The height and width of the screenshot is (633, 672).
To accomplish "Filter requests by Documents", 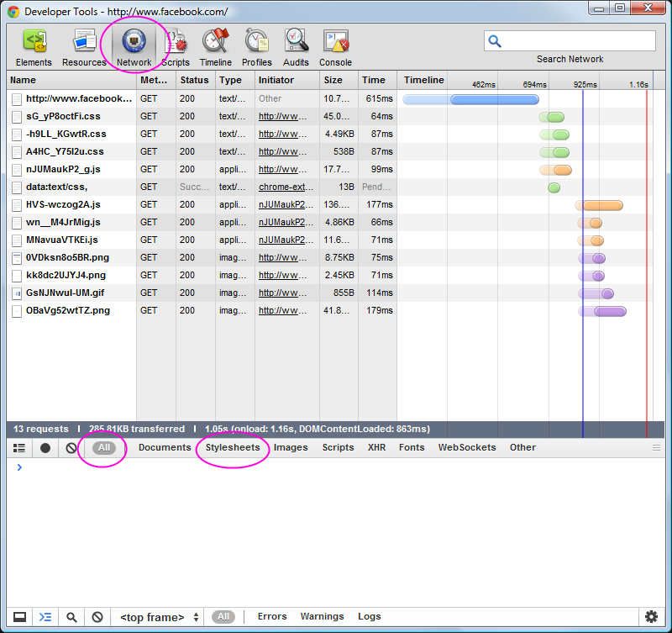I will pos(165,447).
